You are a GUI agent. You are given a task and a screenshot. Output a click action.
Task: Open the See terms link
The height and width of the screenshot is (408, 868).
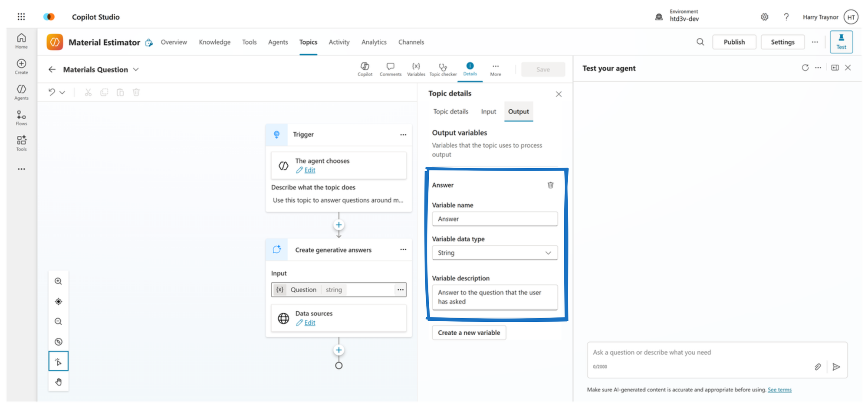[779, 390]
